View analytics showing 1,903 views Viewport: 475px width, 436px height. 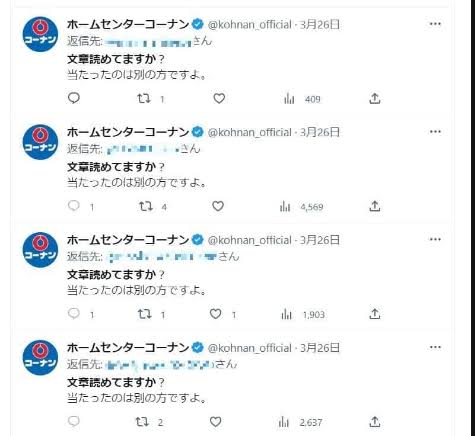303,314
